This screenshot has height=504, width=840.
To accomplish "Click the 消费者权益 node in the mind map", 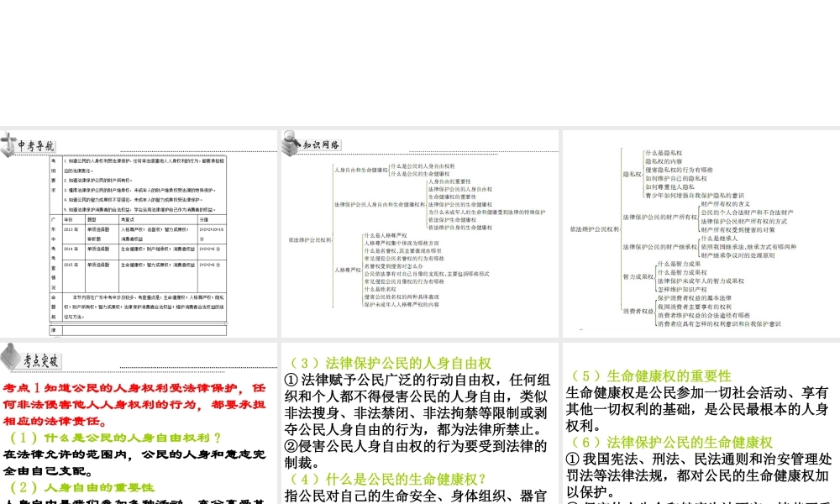I will 638,311.
